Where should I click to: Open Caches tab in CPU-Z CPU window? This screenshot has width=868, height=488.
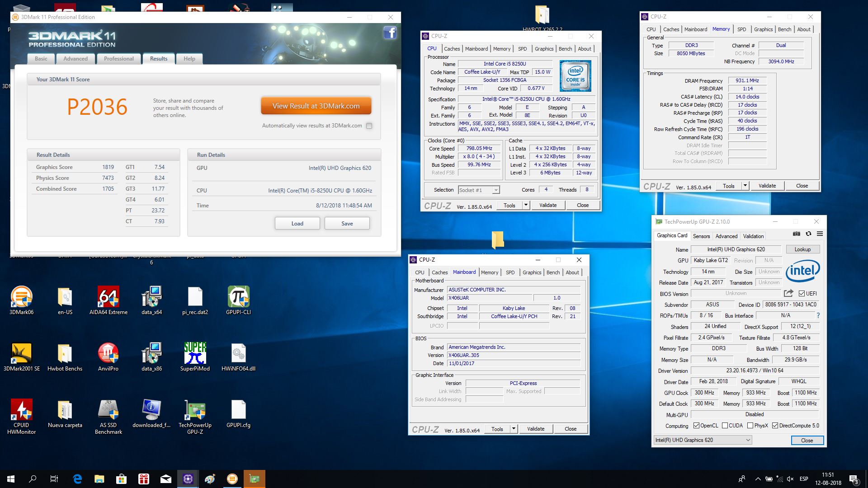point(452,49)
